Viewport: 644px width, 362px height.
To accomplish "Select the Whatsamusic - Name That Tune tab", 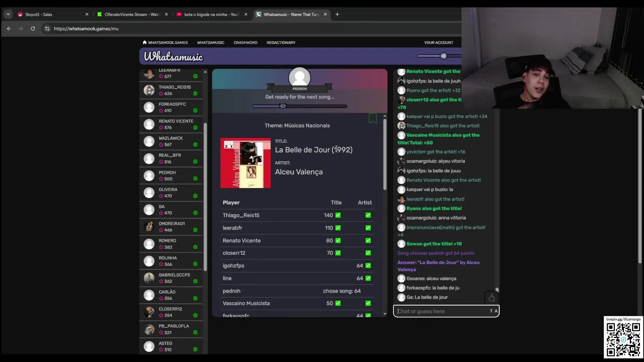I will pos(291,14).
